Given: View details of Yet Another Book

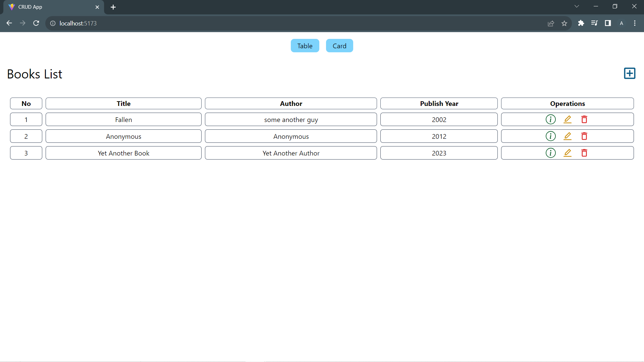Looking at the screenshot, I should click(x=550, y=153).
